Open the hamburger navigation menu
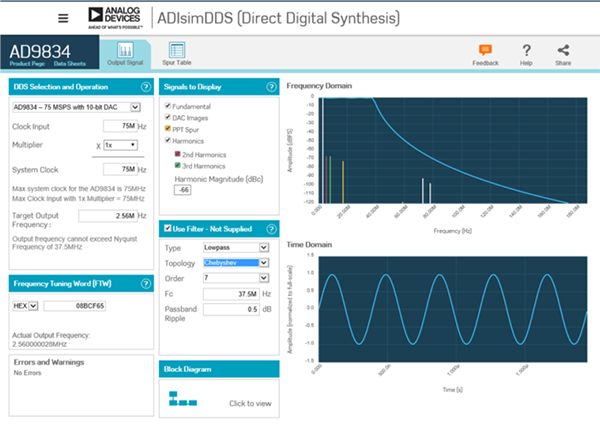 coord(63,18)
